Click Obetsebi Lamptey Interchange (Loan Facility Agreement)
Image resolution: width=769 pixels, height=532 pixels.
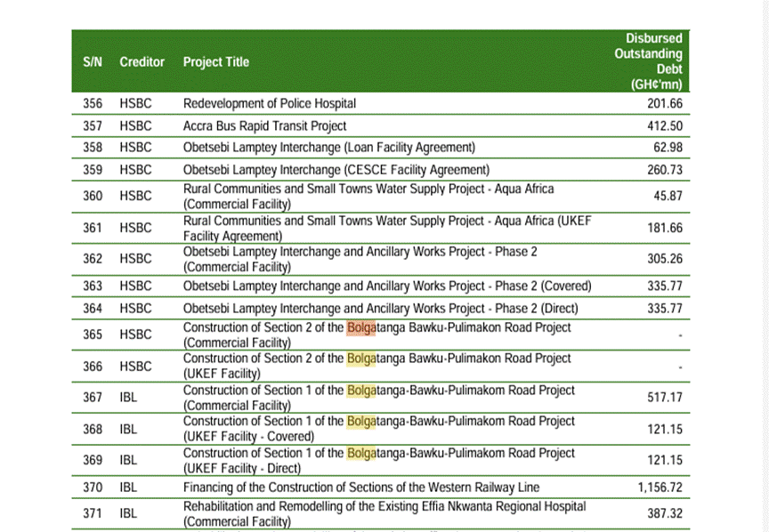(329, 148)
